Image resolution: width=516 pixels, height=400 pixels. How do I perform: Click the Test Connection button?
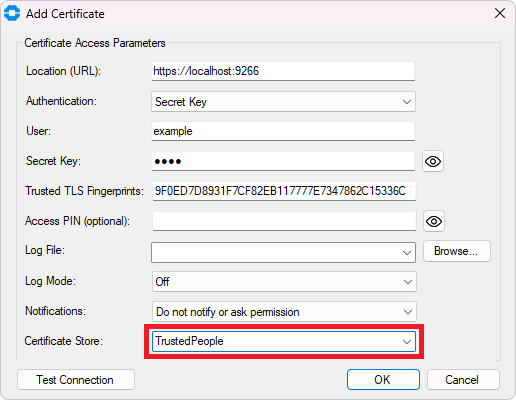point(76,380)
